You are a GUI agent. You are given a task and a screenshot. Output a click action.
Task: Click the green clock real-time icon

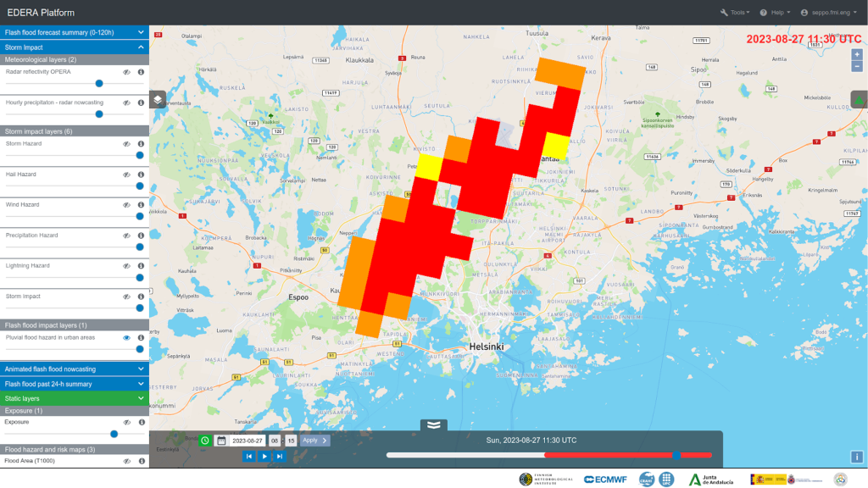pyautogui.click(x=204, y=441)
